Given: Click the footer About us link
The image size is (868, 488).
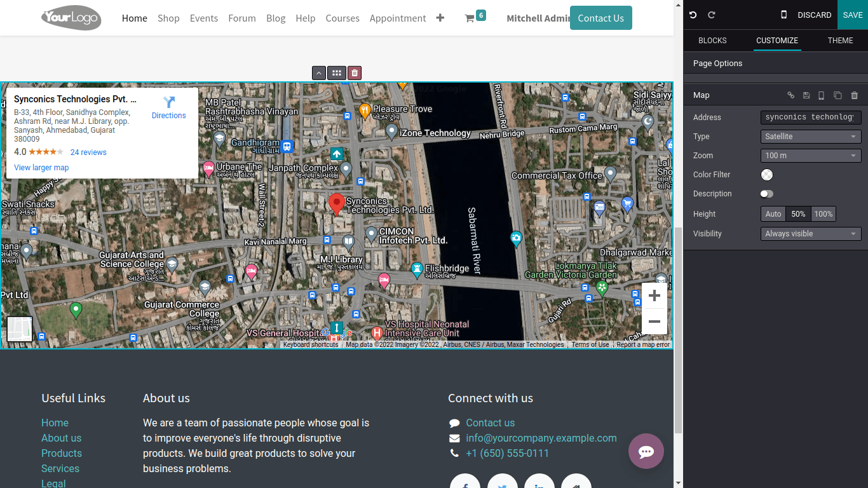Looking at the screenshot, I should [62, 438].
